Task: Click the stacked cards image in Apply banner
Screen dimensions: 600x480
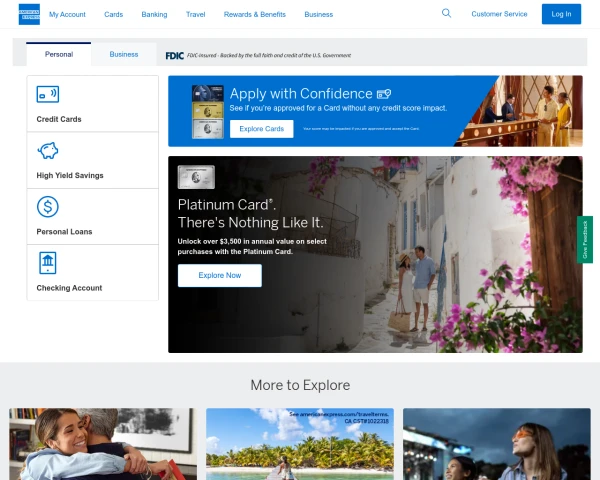Action: 208,112
